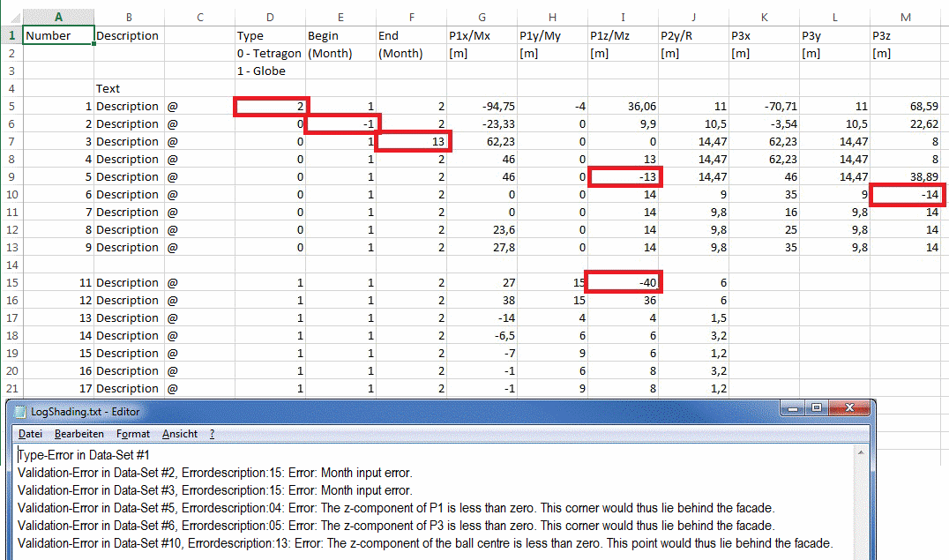
Task: Maximize the LogShading.txt Editor window
Action: (x=817, y=408)
